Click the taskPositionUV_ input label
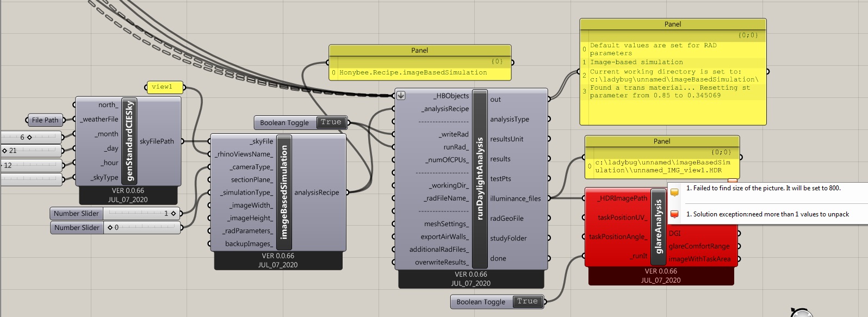Screen dimensions: 868x317 pos(623,217)
